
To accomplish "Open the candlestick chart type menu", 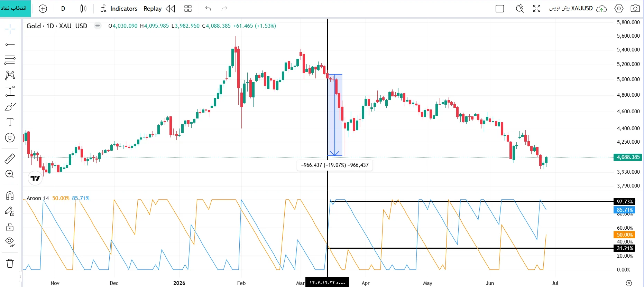I will coord(83,9).
